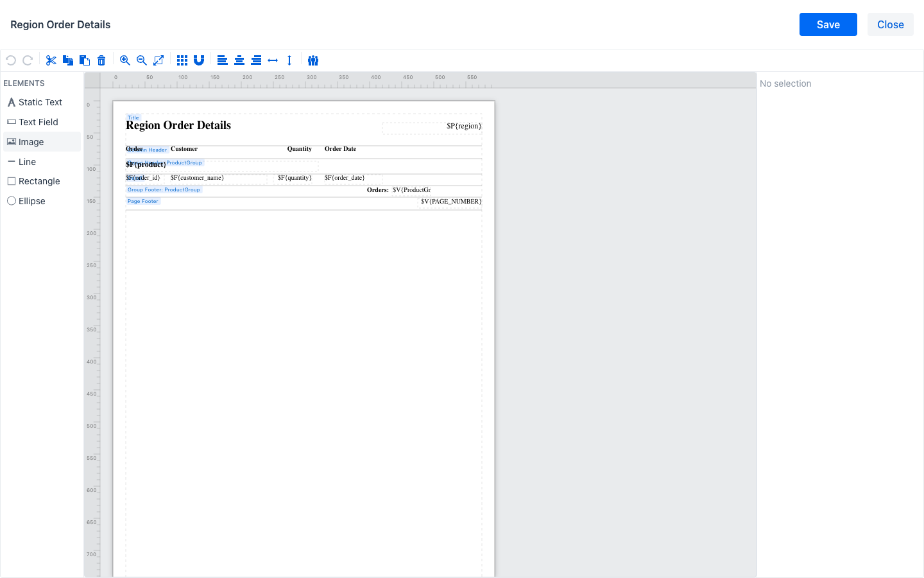
Task: Save the report design
Action: coord(828,24)
